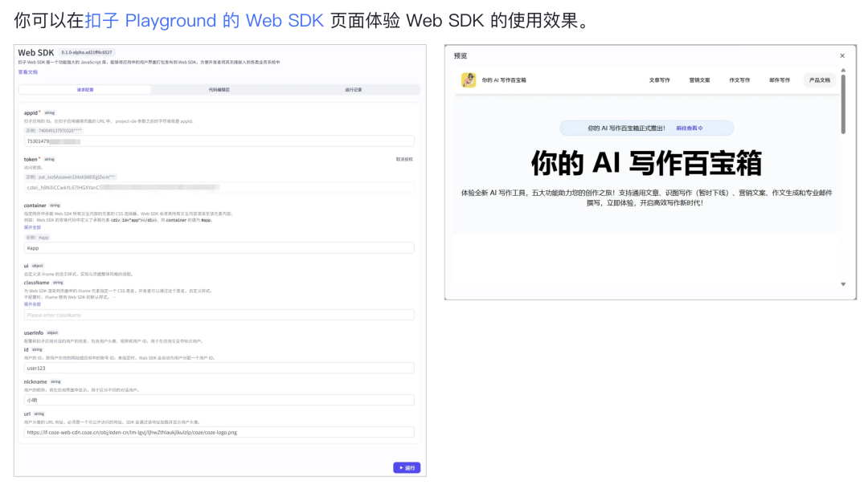Switch to the 请求配置 tab
868x493 pixels.
pyautogui.click(x=85, y=90)
